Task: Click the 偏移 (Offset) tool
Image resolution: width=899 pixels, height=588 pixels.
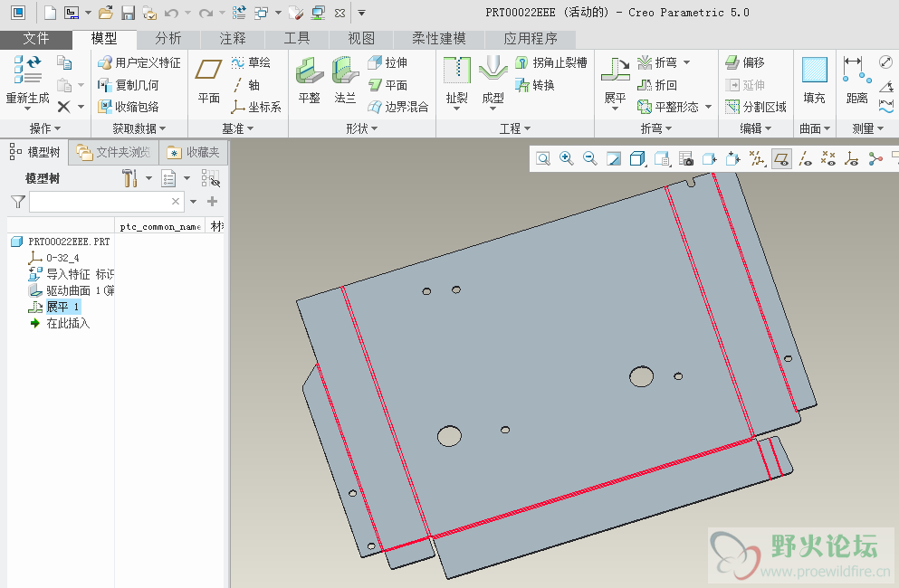Action: [745, 62]
